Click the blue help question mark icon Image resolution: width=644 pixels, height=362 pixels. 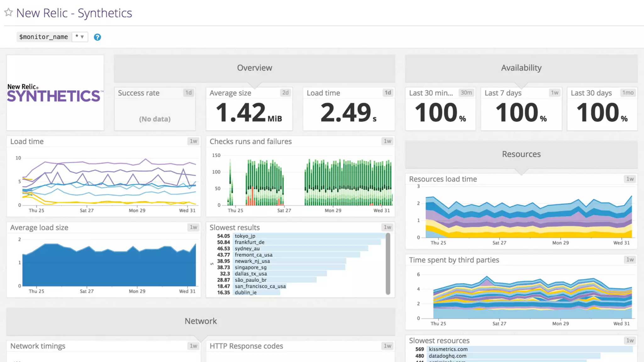97,37
